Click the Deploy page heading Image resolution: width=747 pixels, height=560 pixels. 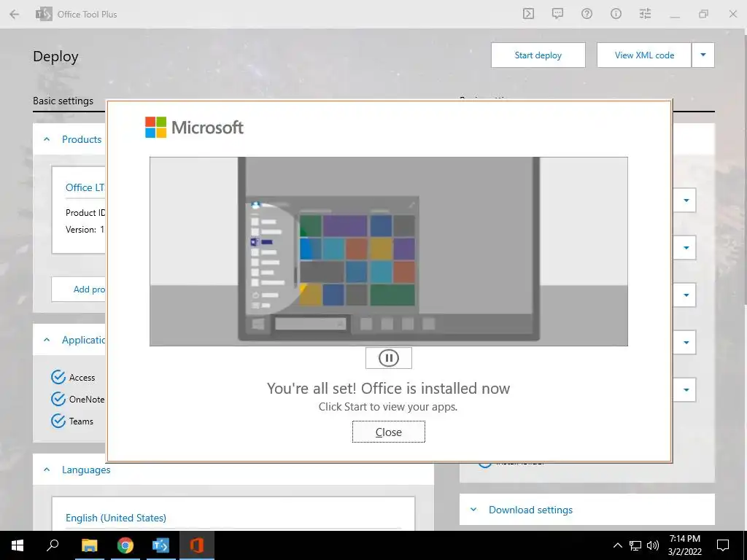tap(55, 56)
